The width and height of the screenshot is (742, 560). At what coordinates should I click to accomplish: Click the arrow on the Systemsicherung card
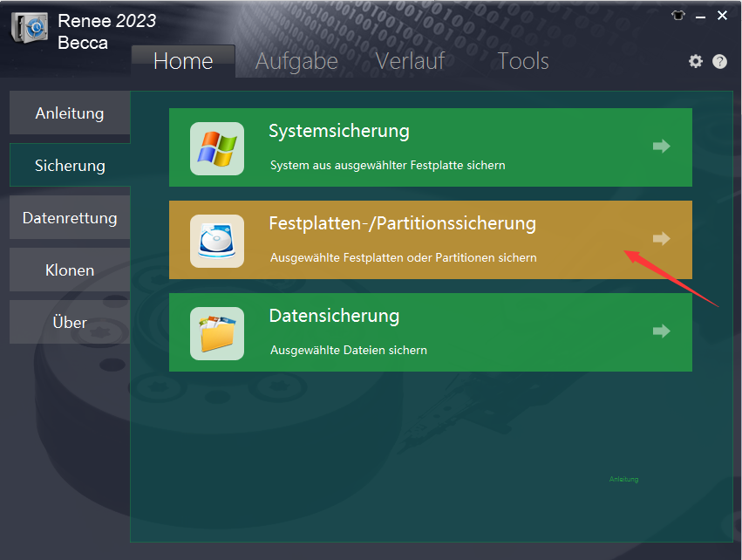662,146
